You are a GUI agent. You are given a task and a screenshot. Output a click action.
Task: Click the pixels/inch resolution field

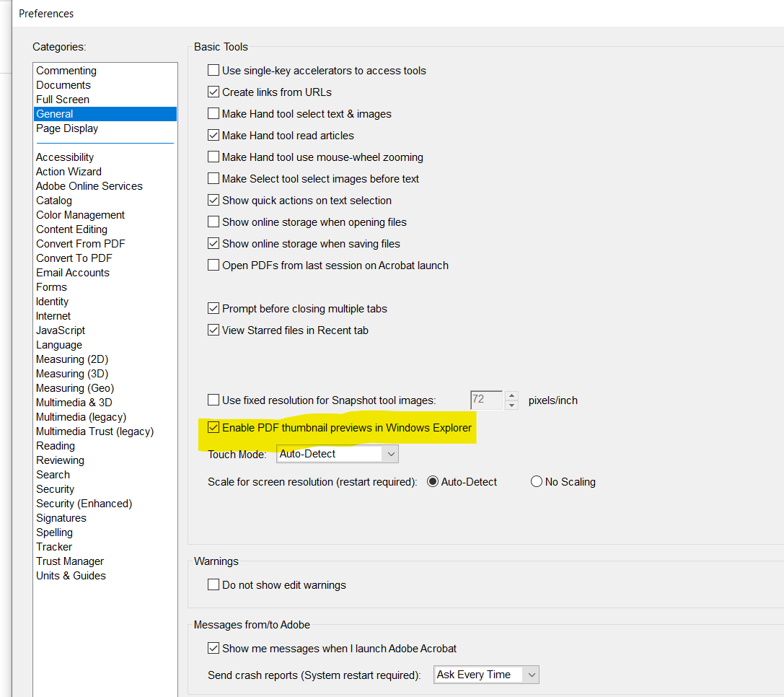pos(487,400)
